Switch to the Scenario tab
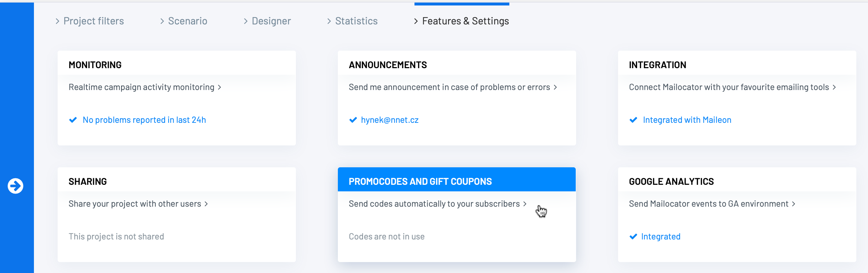Viewport: 868px width, 273px height. point(184,21)
